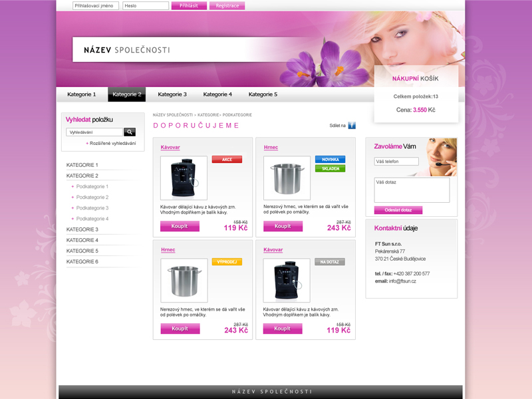Expand KATEGORIE 5 in sidebar
Image resolution: width=532 pixels, height=399 pixels.
click(82, 251)
